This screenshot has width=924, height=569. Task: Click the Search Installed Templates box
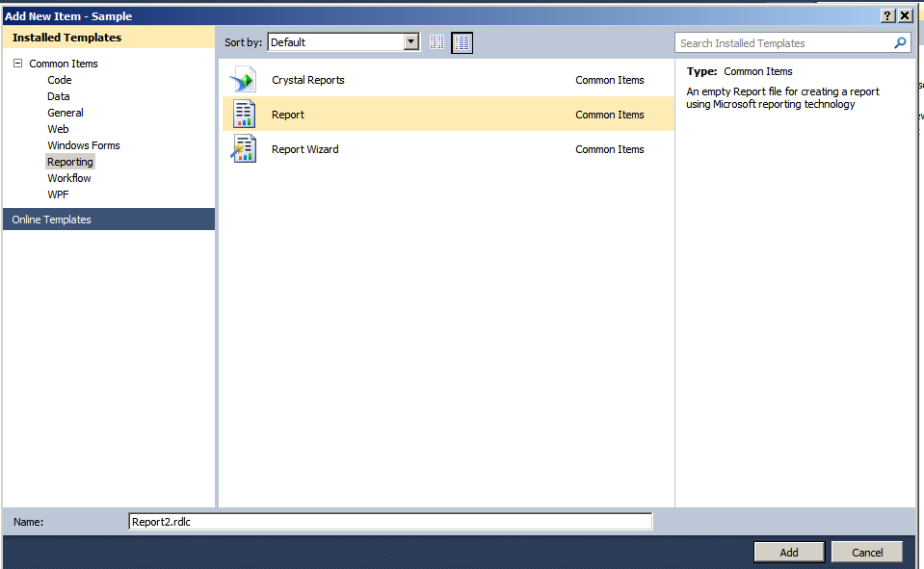pos(793,43)
